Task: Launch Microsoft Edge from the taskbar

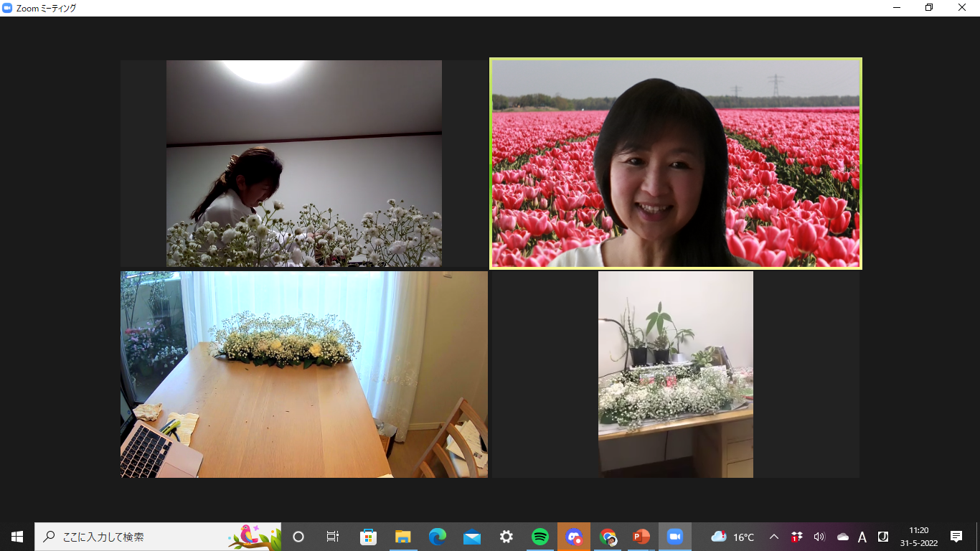Action: pyautogui.click(x=437, y=537)
